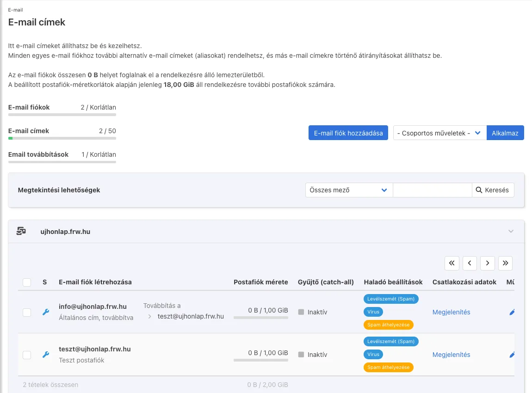
Task: Click mailbox size bar for teszt@ujhonlap.frw.hu
Action: (261, 360)
